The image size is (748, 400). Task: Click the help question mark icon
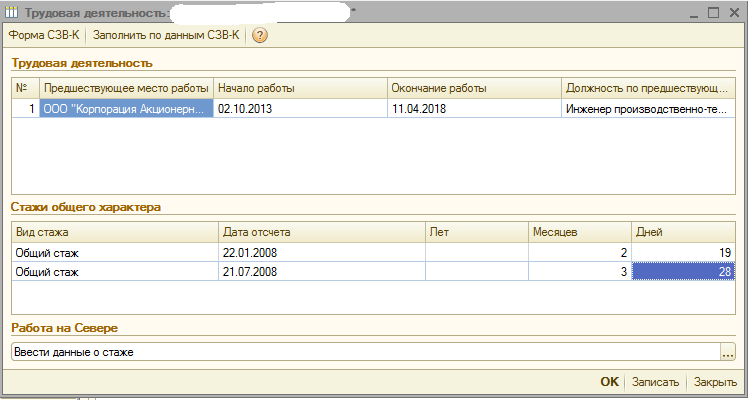click(260, 35)
